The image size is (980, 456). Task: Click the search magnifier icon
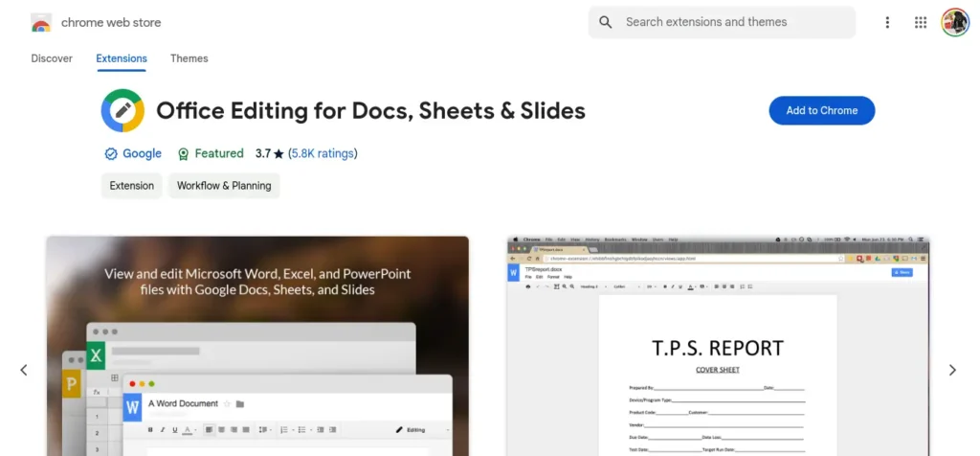[605, 23]
